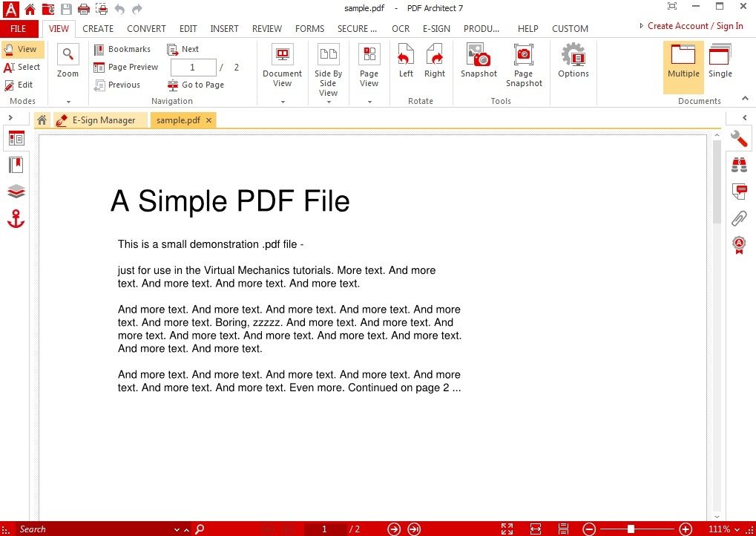Enable Multiple documents mode
The height and width of the screenshot is (536, 756).
pyautogui.click(x=683, y=66)
